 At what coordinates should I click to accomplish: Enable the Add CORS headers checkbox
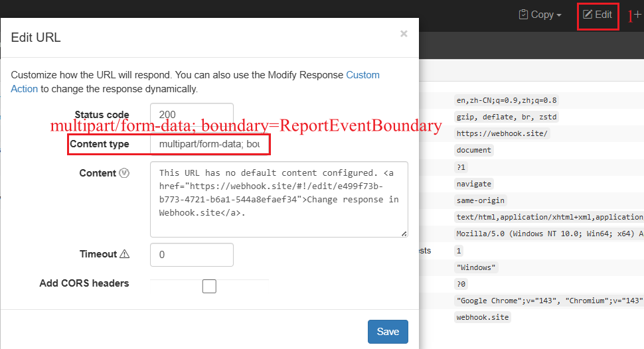pos(209,286)
